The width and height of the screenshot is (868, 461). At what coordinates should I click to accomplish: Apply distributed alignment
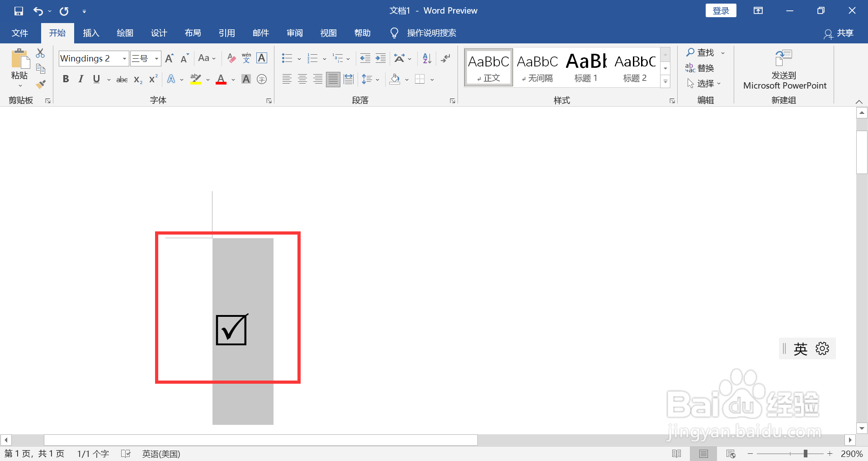349,80
